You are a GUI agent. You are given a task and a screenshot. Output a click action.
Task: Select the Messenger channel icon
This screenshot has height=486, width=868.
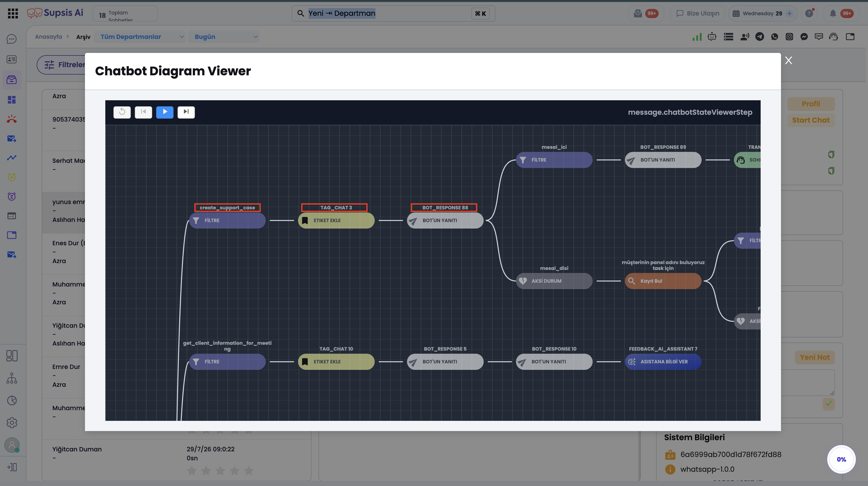point(804,37)
